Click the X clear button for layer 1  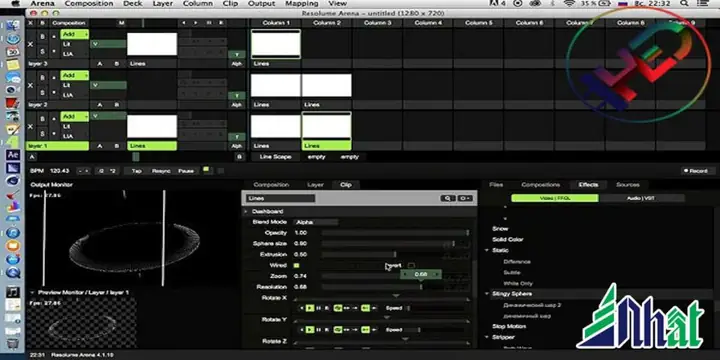click(31, 127)
